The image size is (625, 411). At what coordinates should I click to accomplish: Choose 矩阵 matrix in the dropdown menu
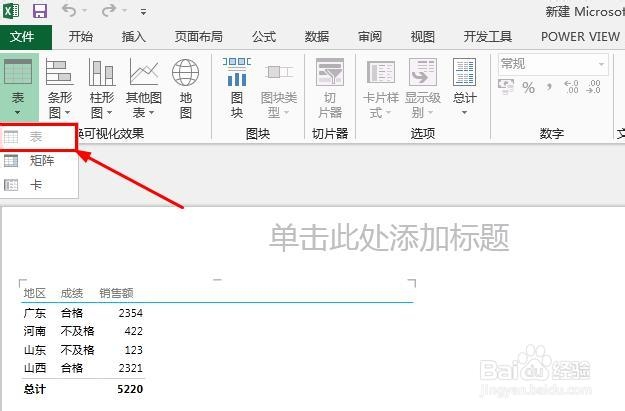(x=39, y=161)
